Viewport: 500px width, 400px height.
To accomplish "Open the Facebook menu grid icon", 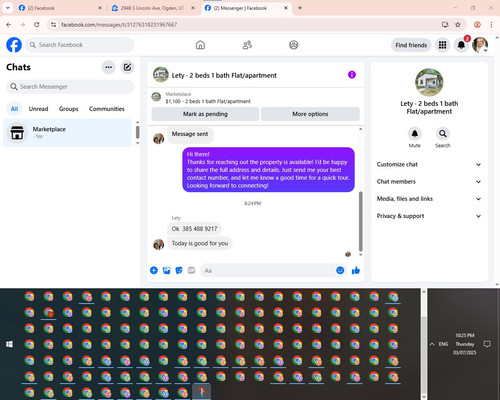I will coord(442,45).
